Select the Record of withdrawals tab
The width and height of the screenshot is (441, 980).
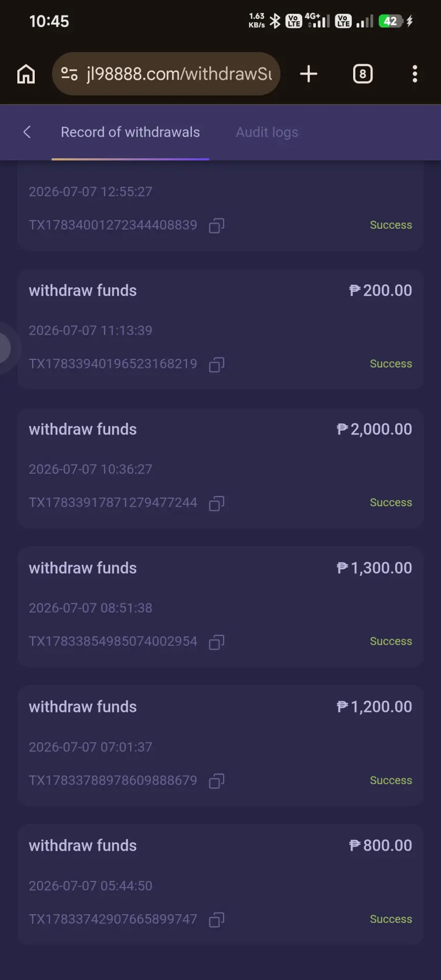[130, 132]
